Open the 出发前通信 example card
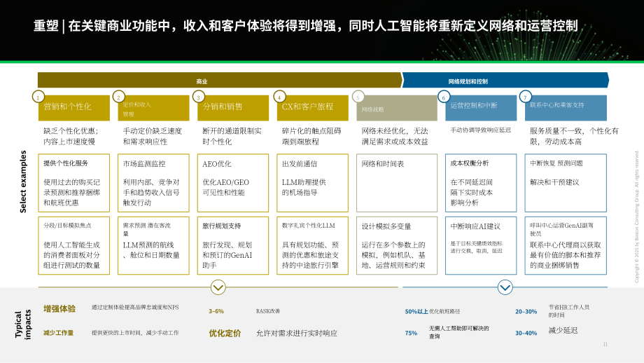The image size is (644, 363). pos(313,183)
